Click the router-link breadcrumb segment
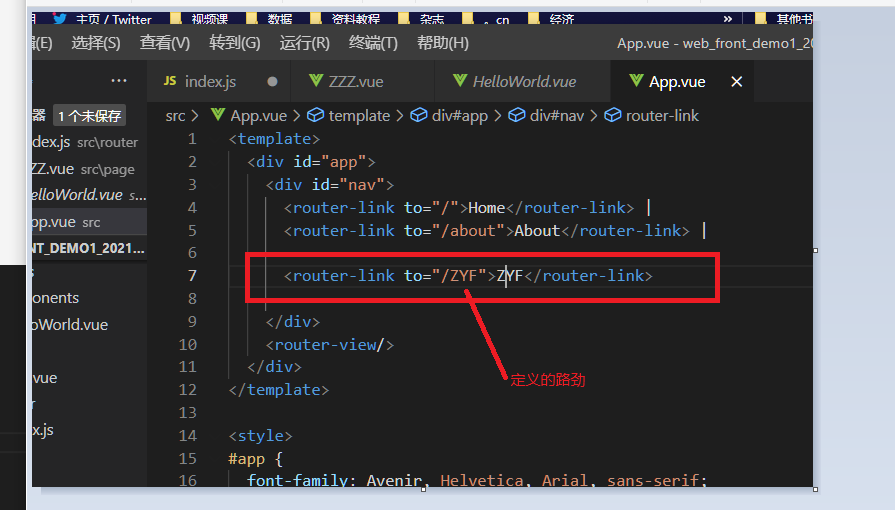895x510 pixels. point(662,116)
